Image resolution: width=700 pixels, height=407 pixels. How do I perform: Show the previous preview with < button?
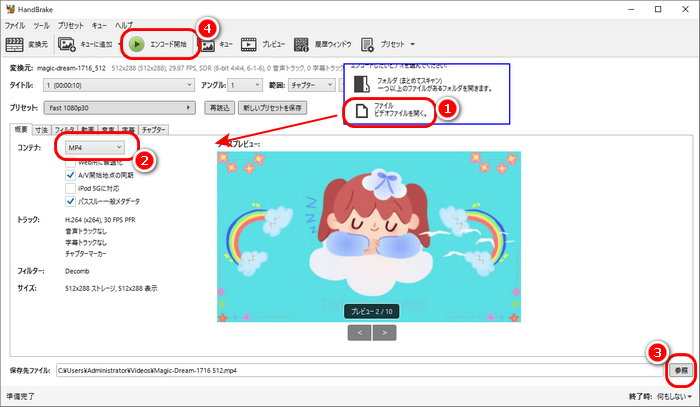[x=359, y=332]
